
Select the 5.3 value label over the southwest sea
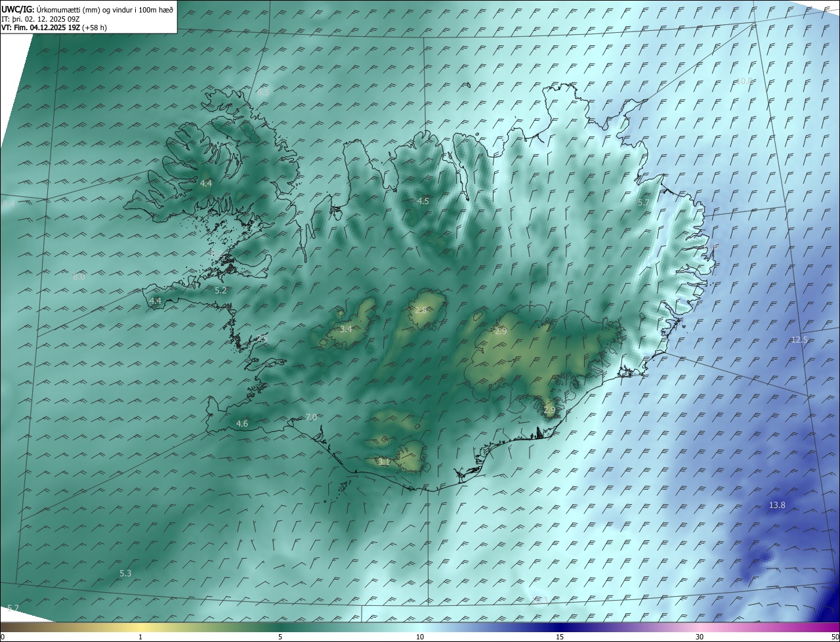125,574
